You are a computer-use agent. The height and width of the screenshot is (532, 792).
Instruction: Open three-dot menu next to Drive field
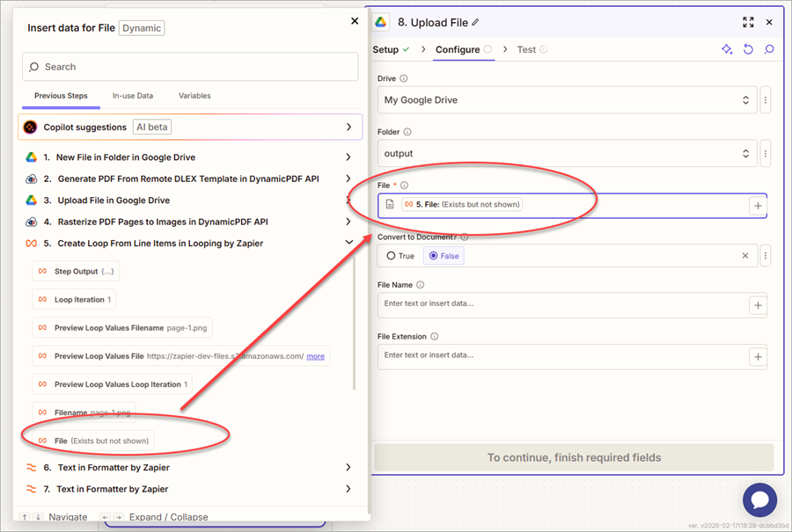coord(766,100)
